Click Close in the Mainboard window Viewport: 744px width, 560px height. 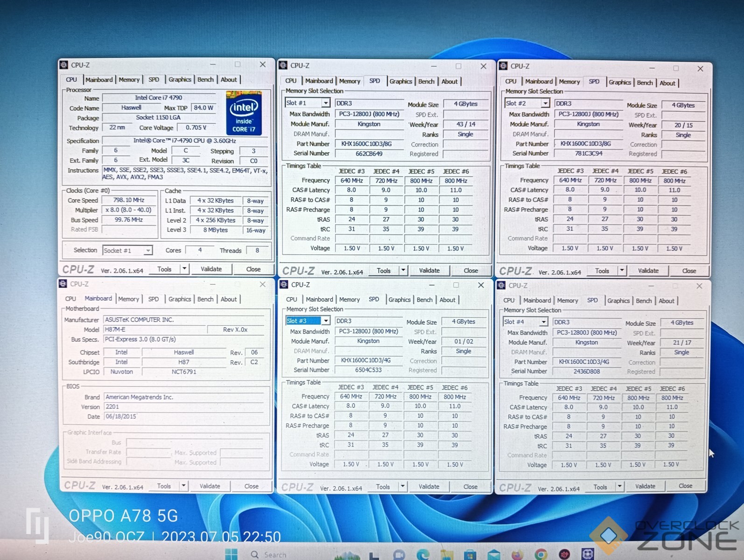pyautogui.click(x=252, y=486)
